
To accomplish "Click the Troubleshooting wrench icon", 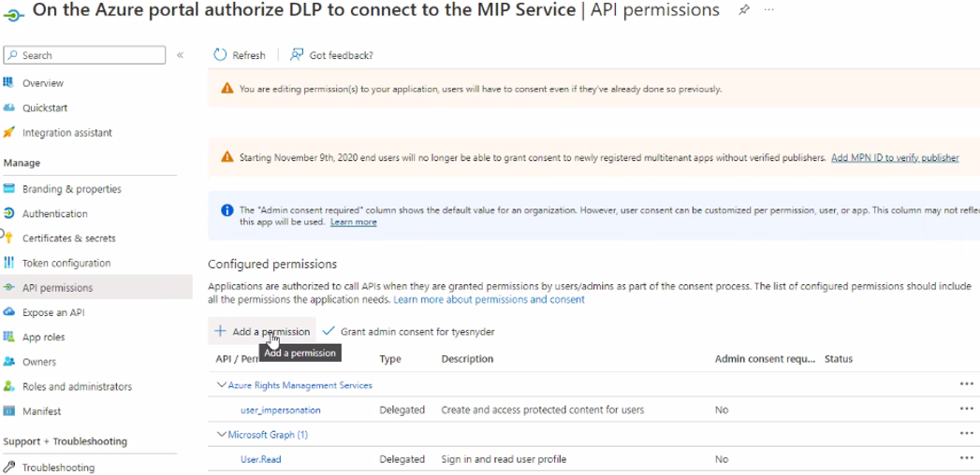I will 8,467.
